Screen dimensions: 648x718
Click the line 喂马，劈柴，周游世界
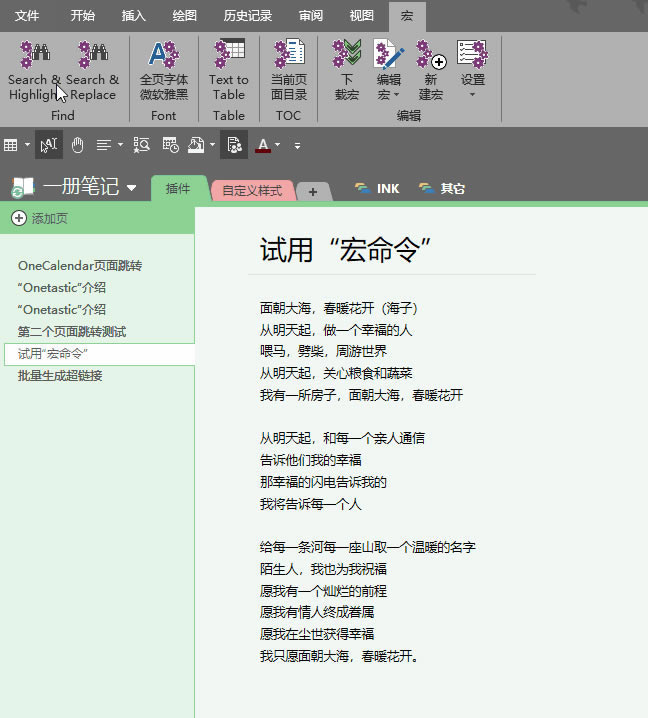point(323,351)
